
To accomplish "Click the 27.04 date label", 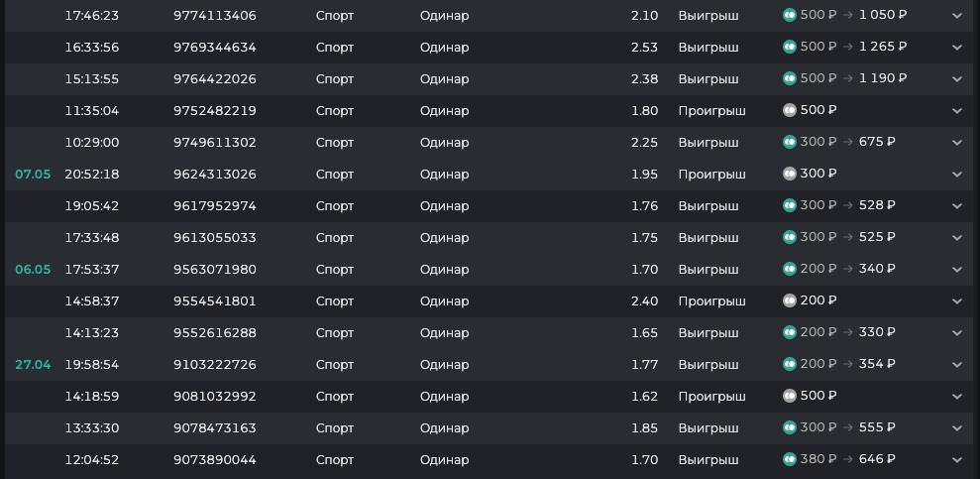I will [33, 365].
